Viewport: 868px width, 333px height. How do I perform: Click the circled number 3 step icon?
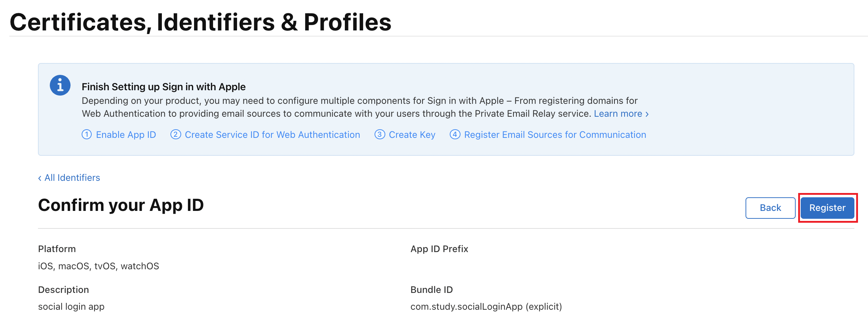tap(380, 135)
